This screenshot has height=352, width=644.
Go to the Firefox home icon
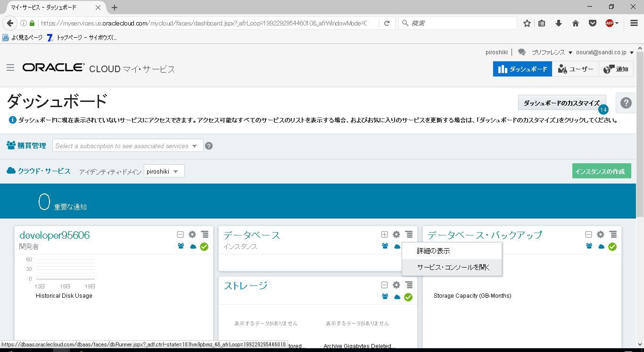click(576, 23)
